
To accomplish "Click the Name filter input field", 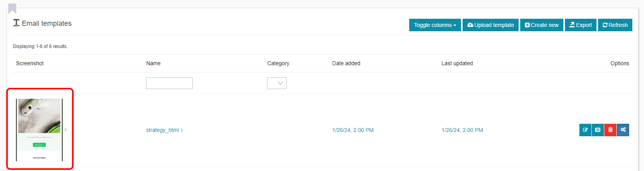I will 169,83.
